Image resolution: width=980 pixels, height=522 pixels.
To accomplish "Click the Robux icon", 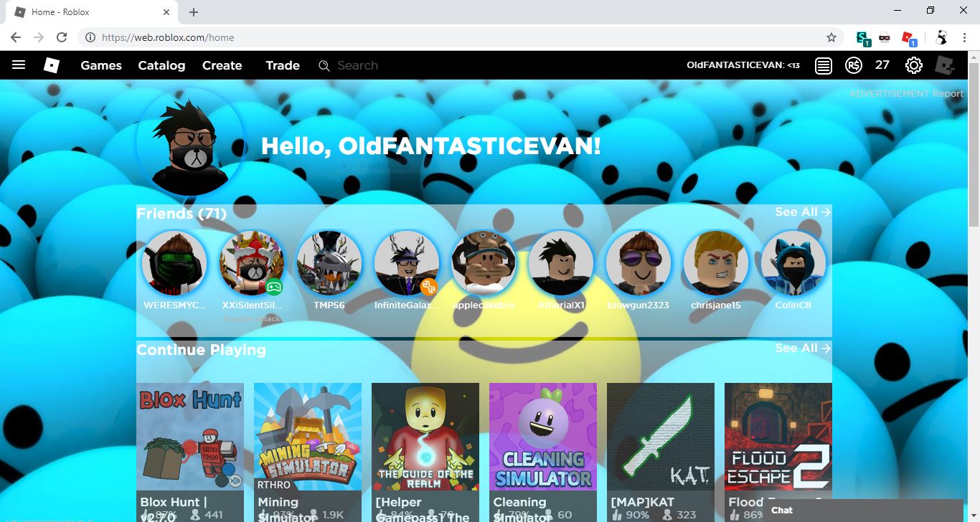I will coord(853,65).
